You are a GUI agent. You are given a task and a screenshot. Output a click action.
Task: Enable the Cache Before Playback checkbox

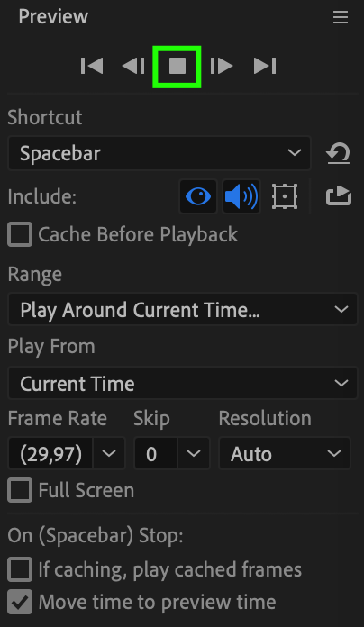point(20,234)
